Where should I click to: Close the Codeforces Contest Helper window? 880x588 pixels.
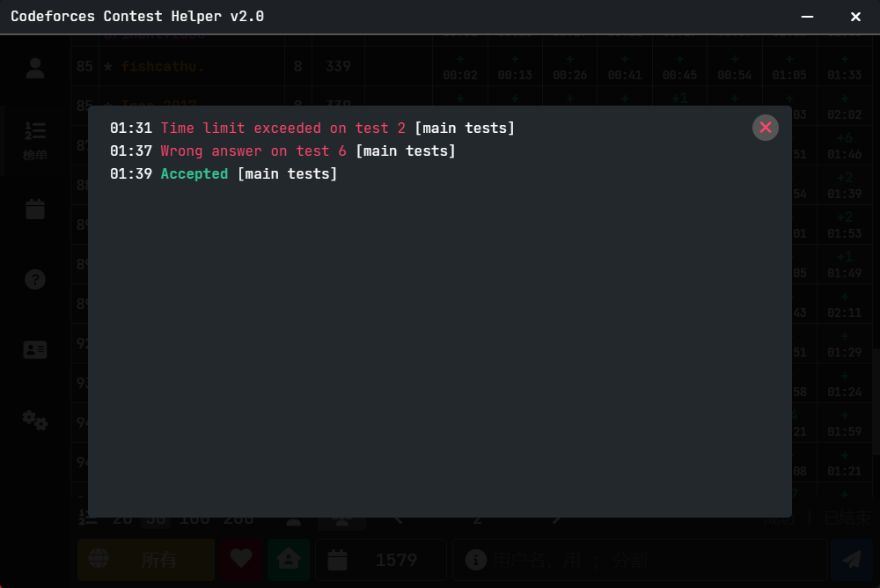coord(855,17)
